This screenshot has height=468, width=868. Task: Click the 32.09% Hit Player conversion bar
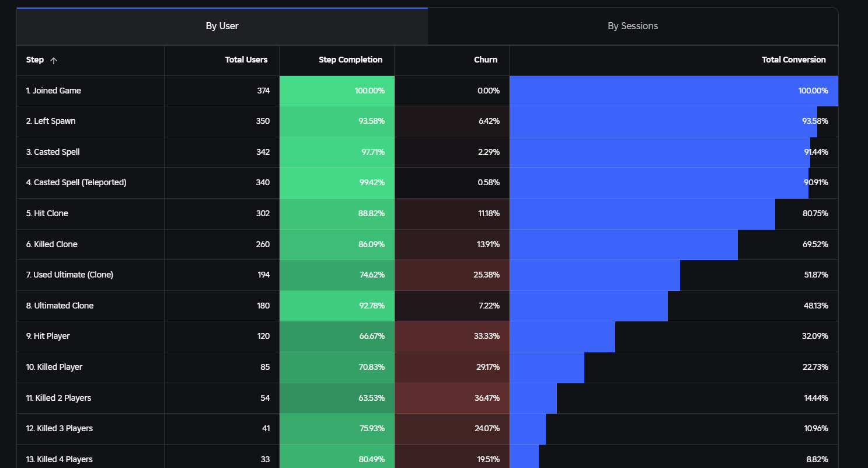[x=562, y=337]
